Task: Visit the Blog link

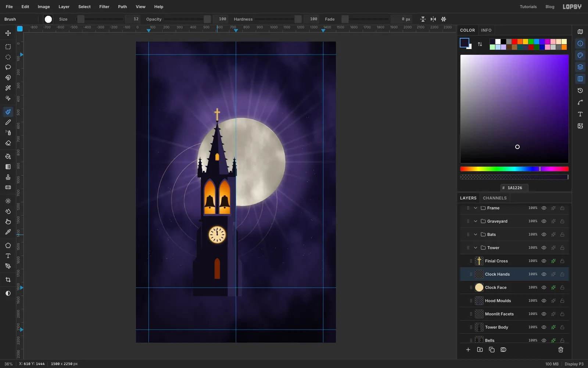Action: tap(550, 7)
